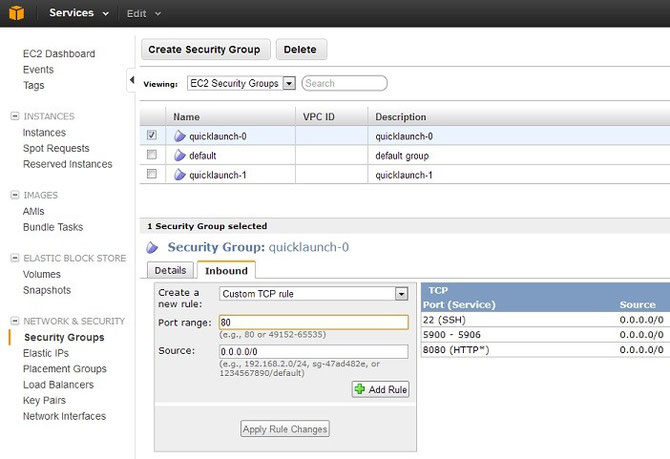Go to Instances page
The height and width of the screenshot is (459, 670).
click(44, 133)
